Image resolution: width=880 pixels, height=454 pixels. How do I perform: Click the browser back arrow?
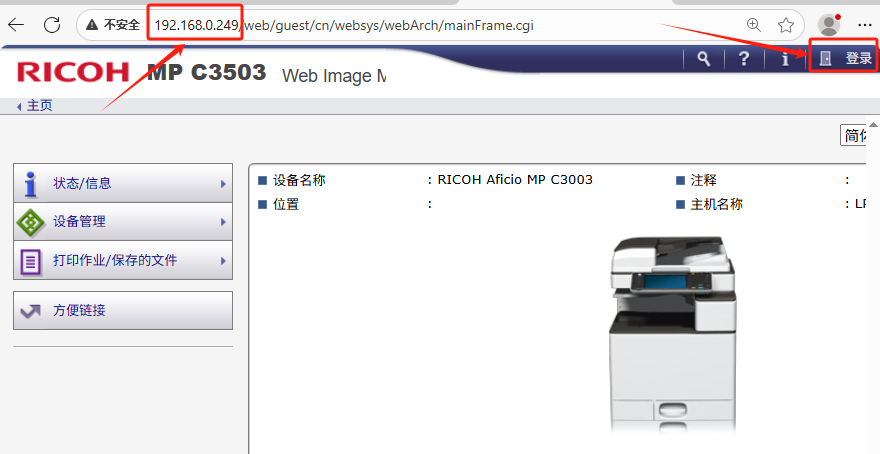(16, 24)
